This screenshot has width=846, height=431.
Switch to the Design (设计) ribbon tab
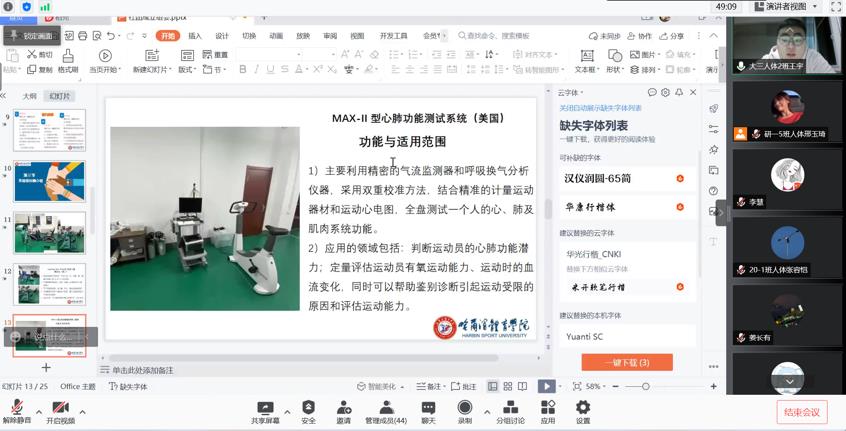(x=222, y=36)
